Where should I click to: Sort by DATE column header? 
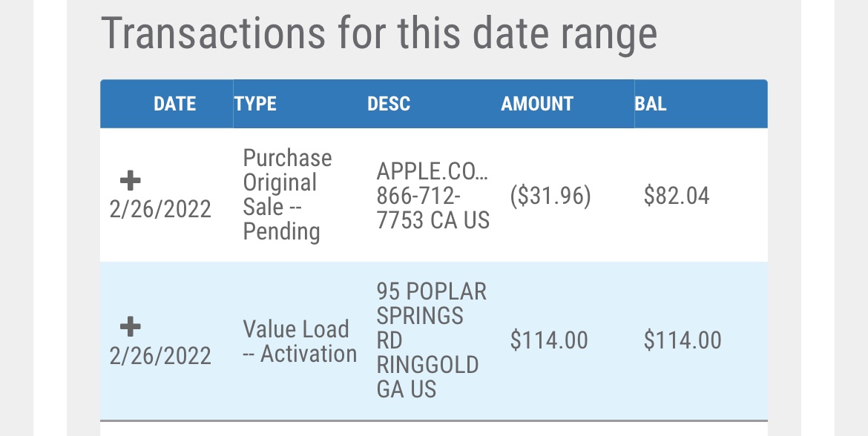(x=174, y=104)
